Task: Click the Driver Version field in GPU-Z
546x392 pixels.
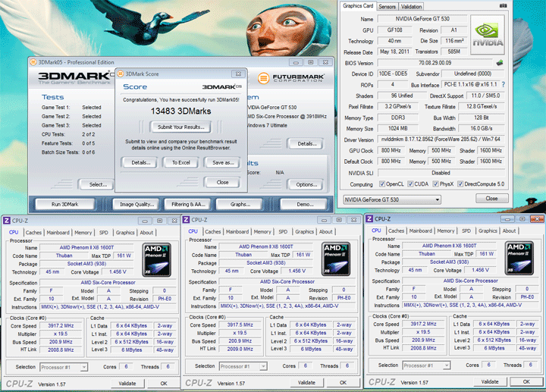Action: (441, 139)
